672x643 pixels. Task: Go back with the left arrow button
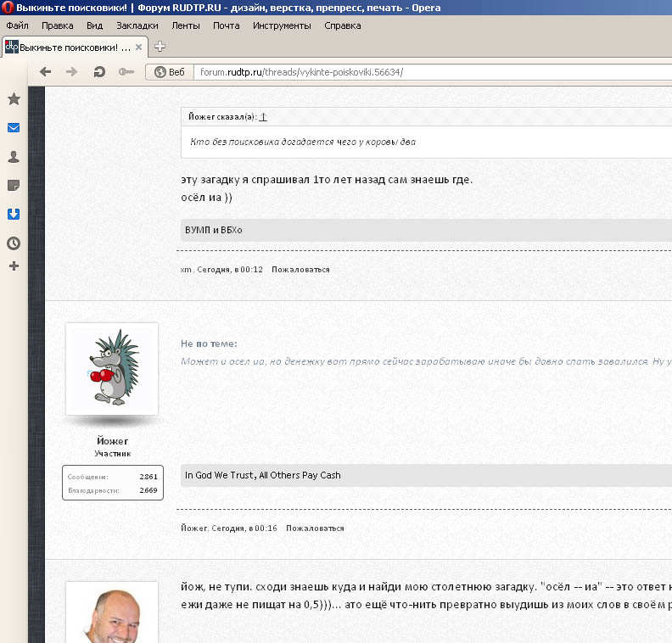coord(45,72)
